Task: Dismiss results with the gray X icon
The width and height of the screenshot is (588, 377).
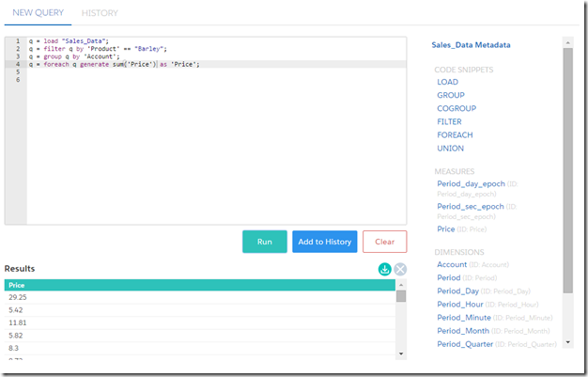Action: (400, 269)
